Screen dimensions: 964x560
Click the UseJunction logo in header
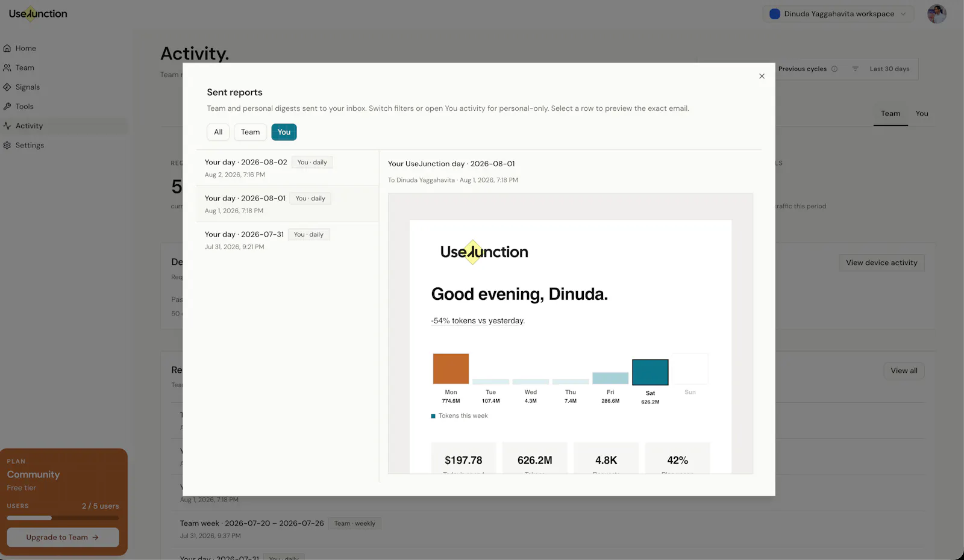coord(38,14)
